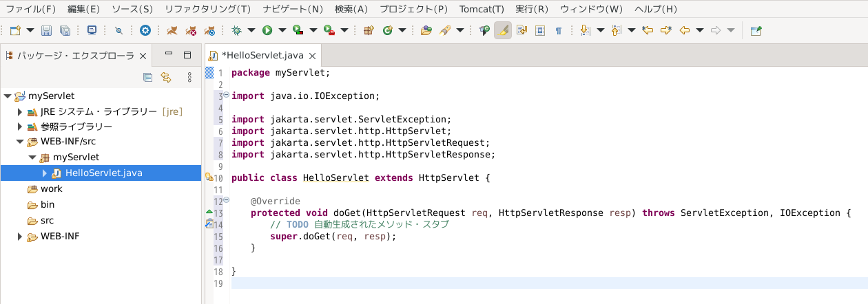The width and height of the screenshot is (868, 304).
Task: Click the Save All icon
Action: (x=65, y=30)
